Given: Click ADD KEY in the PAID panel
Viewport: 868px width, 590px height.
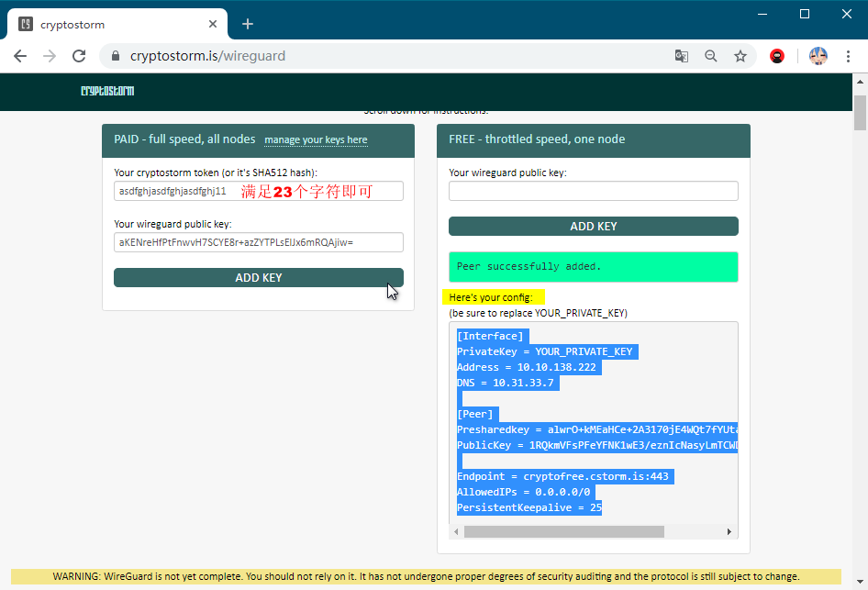Looking at the screenshot, I should (259, 278).
